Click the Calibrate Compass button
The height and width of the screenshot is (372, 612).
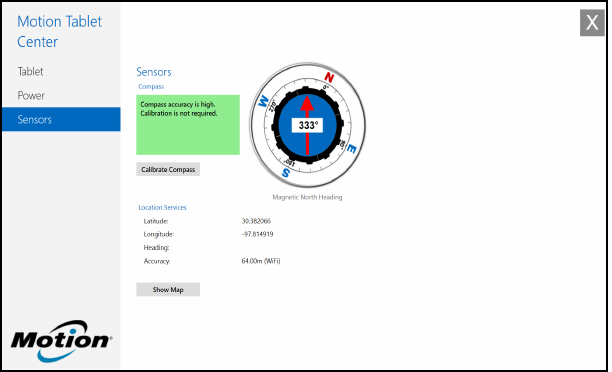point(168,169)
